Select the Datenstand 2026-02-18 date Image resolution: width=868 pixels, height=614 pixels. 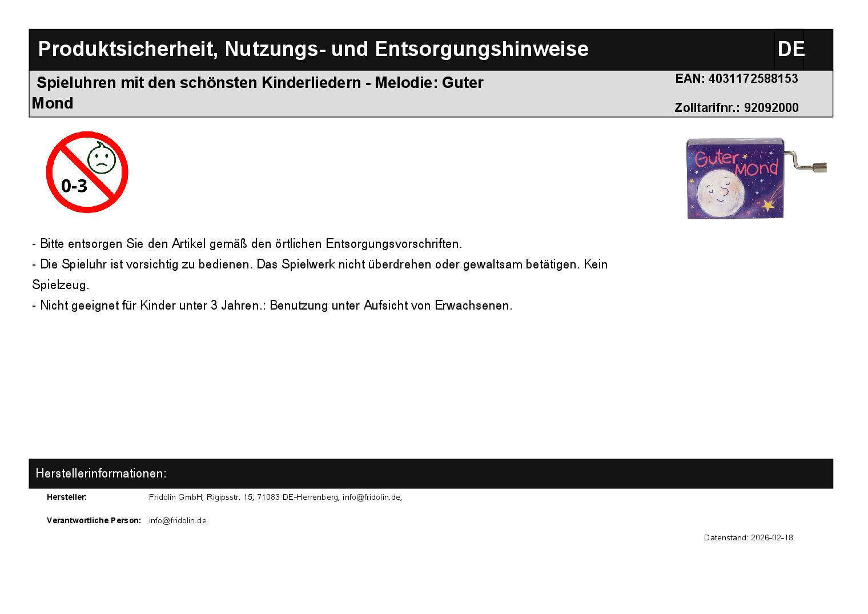coord(748,538)
